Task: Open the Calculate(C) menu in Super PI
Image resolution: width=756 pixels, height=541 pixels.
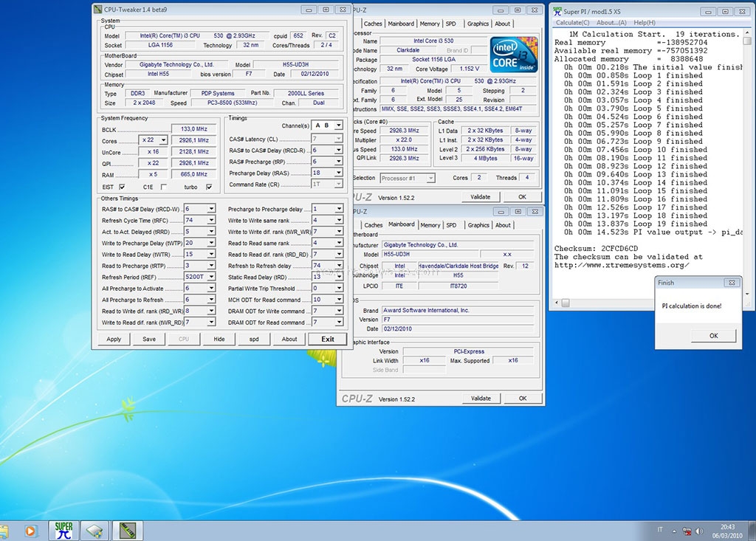Action: (572, 23)
